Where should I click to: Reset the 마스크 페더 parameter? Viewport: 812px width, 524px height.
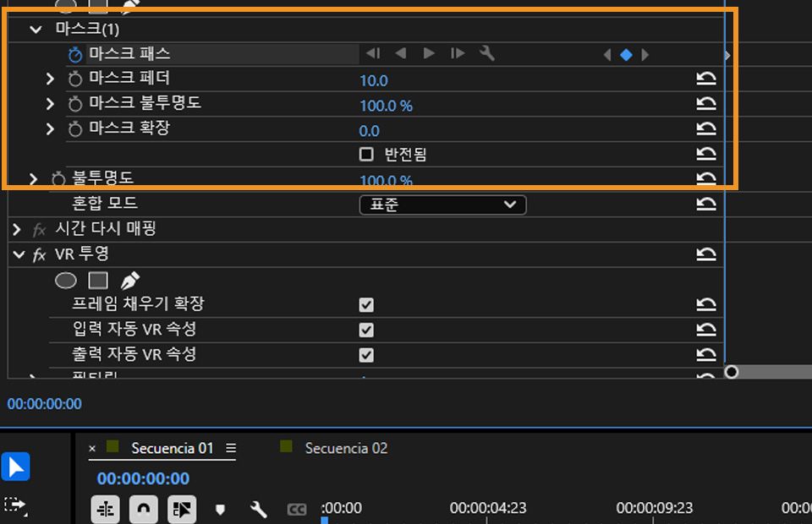(x=707, y=78)
